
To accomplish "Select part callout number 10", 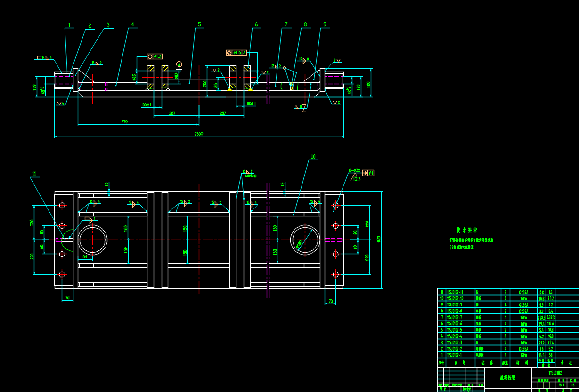I will 312,157.
